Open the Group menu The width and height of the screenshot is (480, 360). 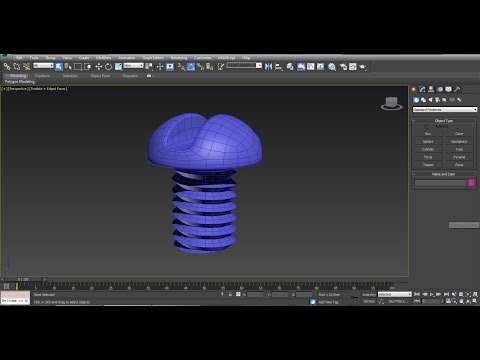click(51, 58)
